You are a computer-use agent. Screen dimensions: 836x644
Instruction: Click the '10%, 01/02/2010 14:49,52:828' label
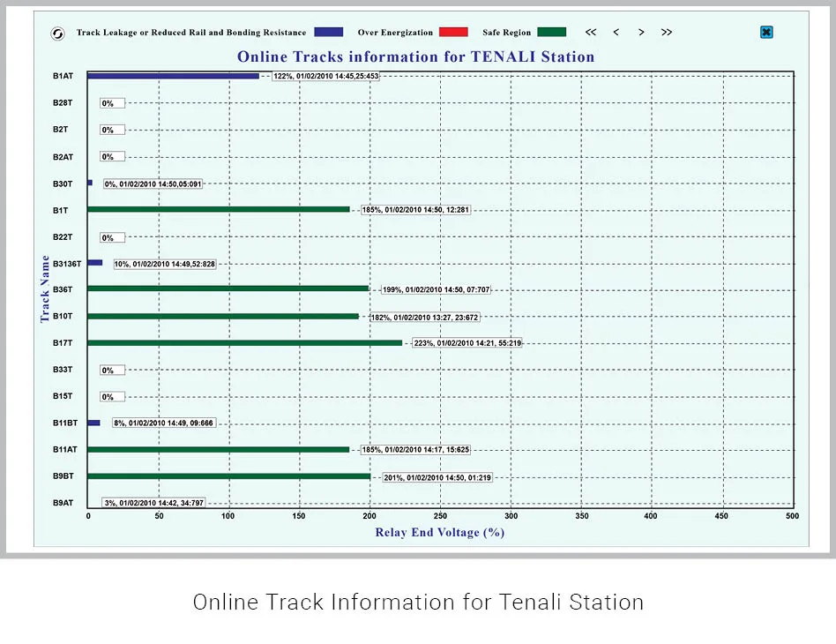(x=165, y=264)
